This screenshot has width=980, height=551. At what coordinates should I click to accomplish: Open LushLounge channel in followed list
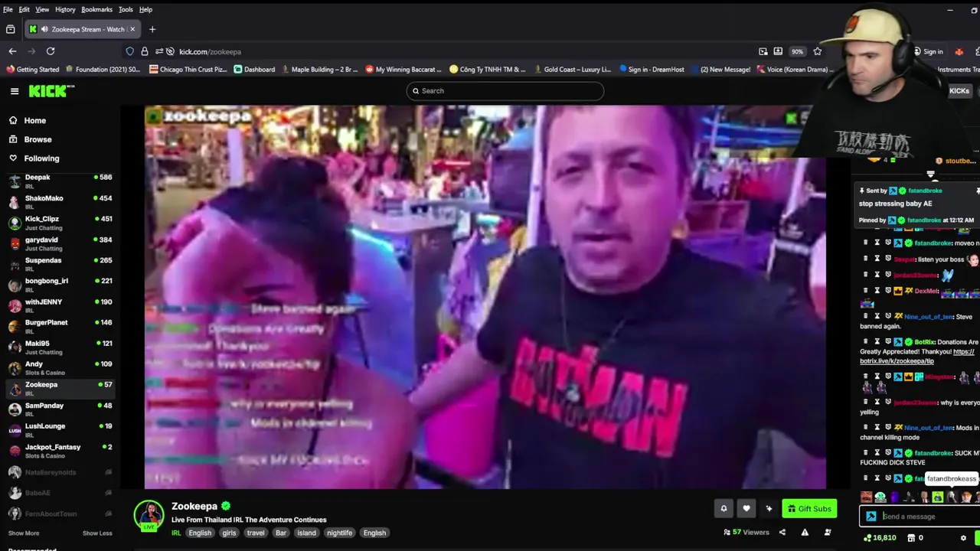click(x=60, y=429)
